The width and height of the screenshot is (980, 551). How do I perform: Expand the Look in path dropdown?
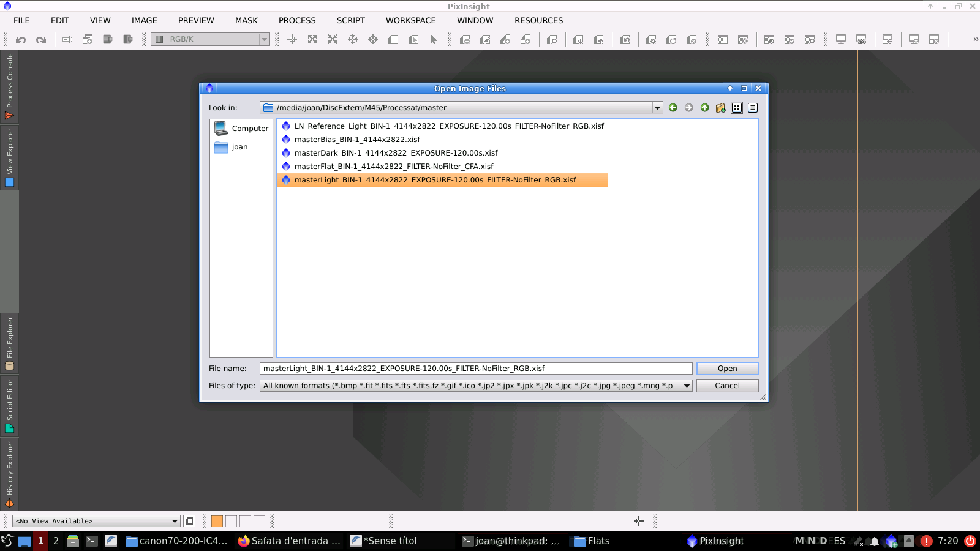[657, 108]
